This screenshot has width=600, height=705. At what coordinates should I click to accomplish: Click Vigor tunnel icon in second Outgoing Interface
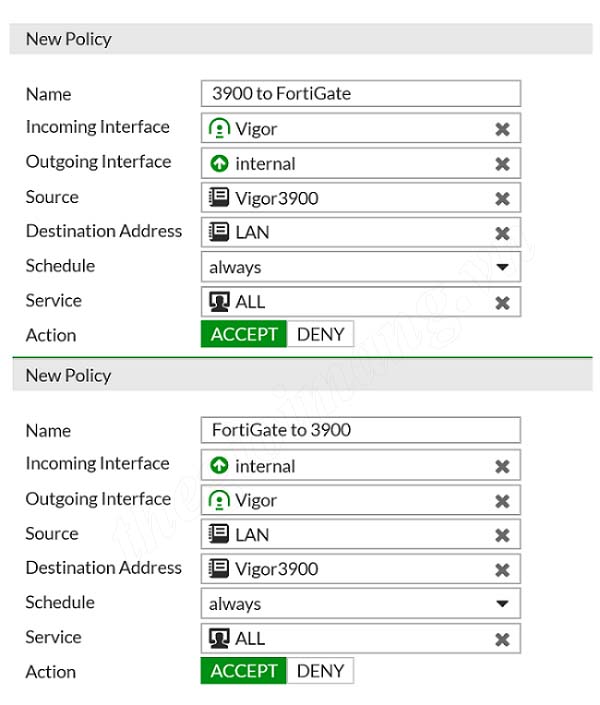[219, 500]
